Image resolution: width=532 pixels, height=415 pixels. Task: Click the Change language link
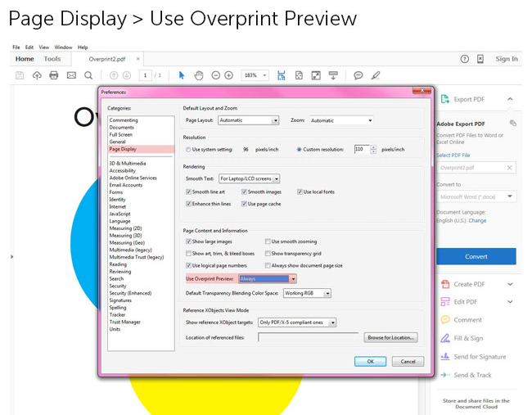pyautogui.click(x=477, y=220)
